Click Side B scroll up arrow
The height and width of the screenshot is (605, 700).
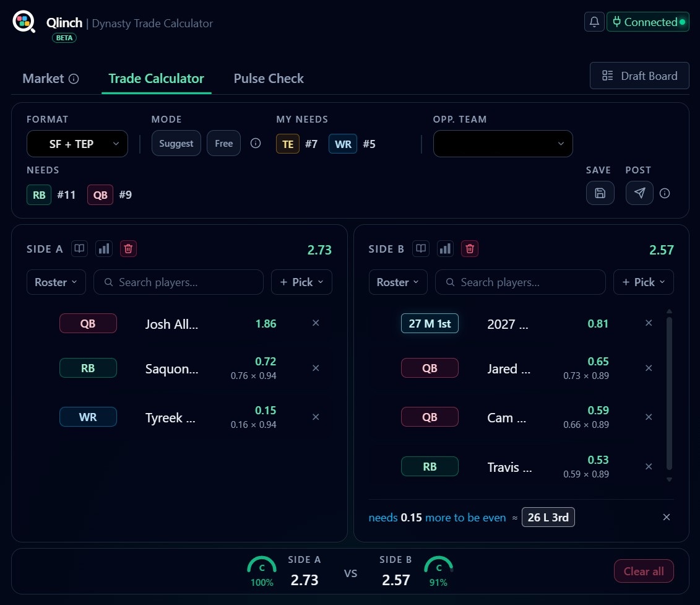[x=669, y=311]
